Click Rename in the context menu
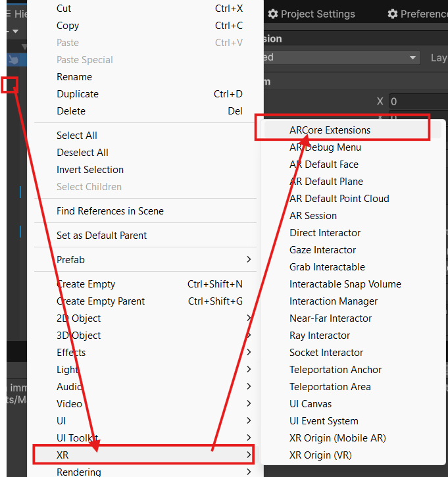448x477 pixels. pos(74,77)
